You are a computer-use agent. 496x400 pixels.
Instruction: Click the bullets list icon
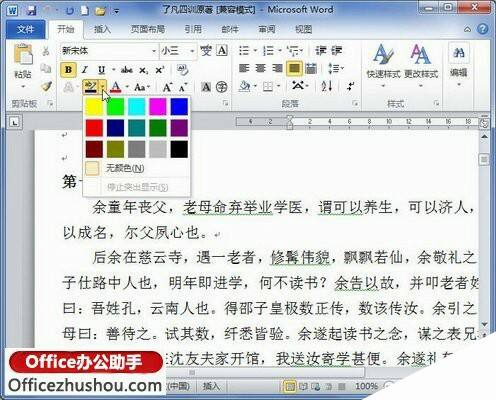pos(244,51)
